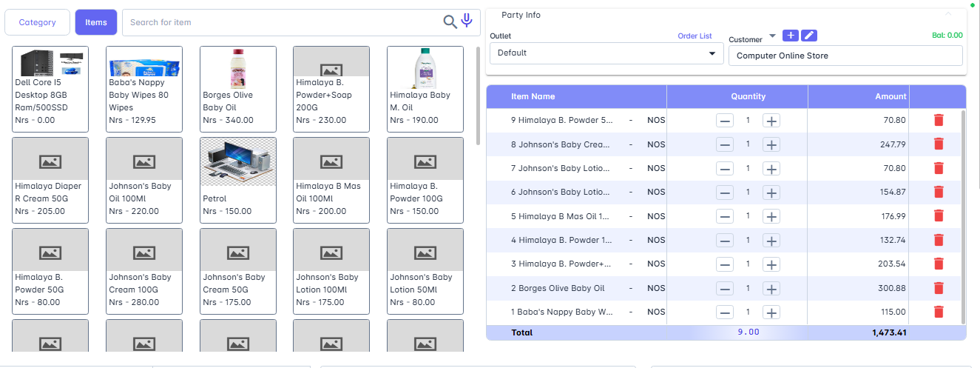Image resolution: width=980 pixels, height=368 pixels.
Task: Add Himalaya Baby M. Oil item
Action: click(x=425, y=89)
